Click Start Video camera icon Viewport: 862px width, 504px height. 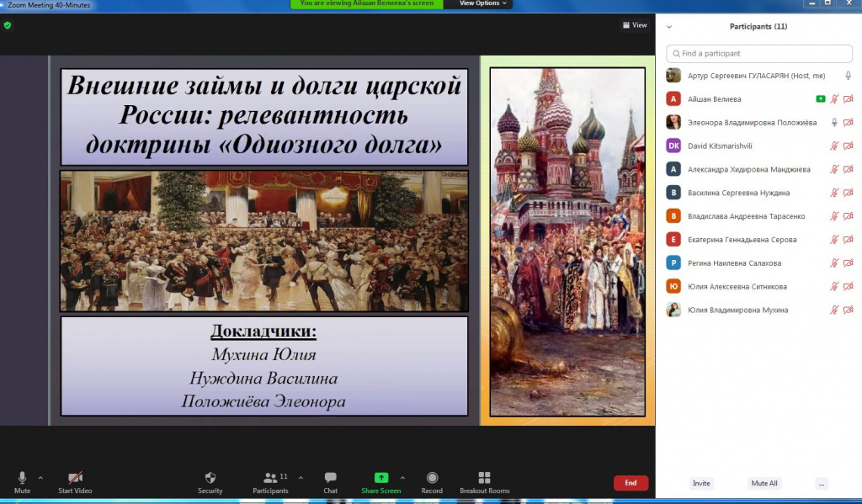point(75,478)
